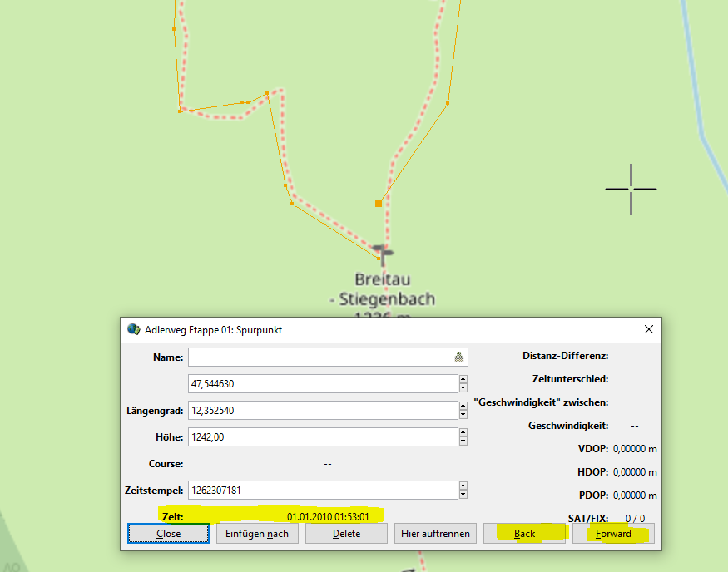The width and height of the screenshot is (728, 572).
Task: Click the Hier auftrennen button
Action: click(x=435, y=534)
